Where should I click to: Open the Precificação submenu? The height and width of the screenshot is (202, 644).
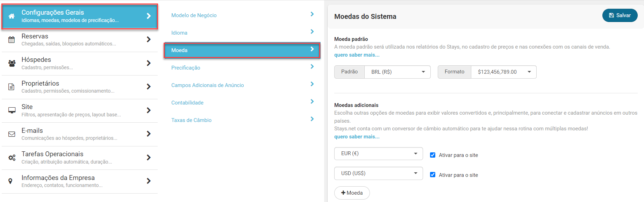tap(242, 68)
